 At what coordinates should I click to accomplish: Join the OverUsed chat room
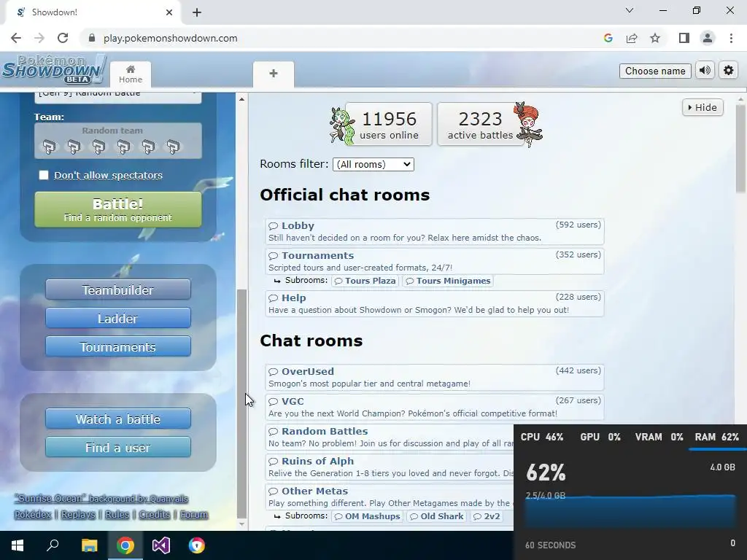435,377
